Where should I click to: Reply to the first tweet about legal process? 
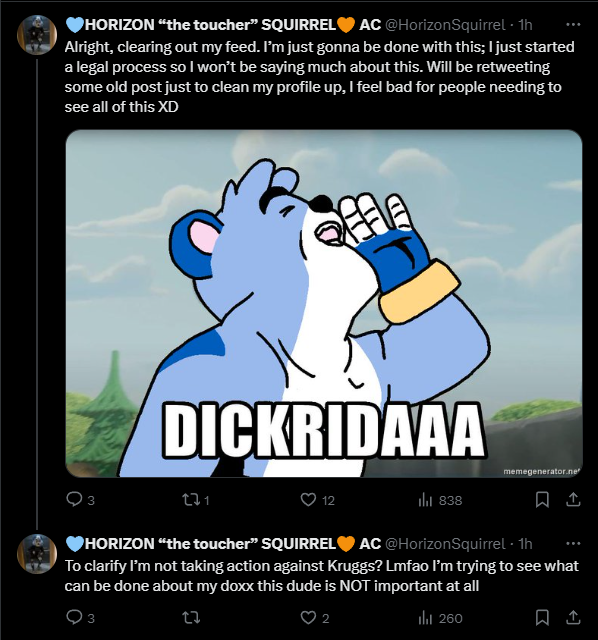(x=80, y=500)
